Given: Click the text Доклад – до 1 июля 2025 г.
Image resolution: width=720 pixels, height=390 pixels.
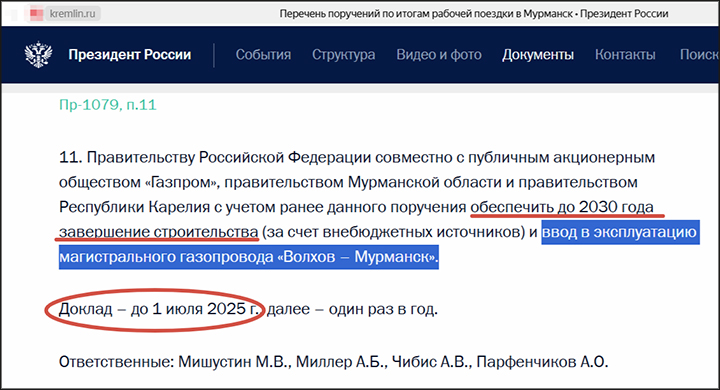Looking at the screenshot, I should click(x=160, y=309).
